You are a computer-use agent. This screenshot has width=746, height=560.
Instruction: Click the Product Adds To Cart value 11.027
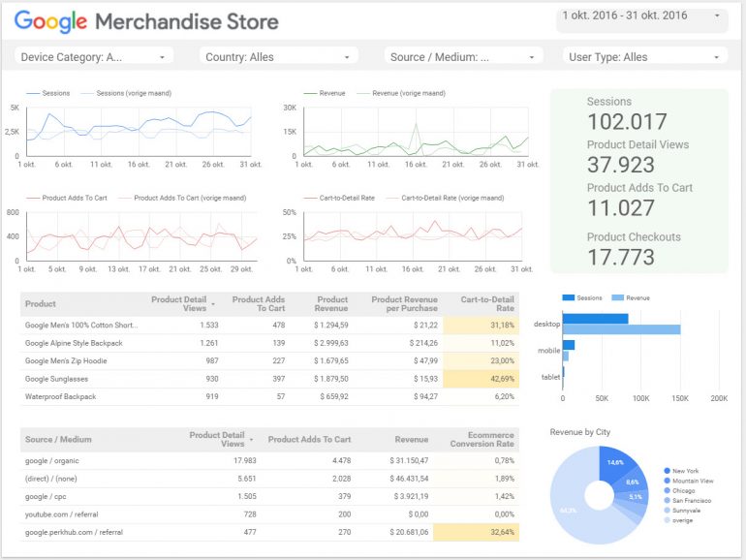[x=621, y=208]
